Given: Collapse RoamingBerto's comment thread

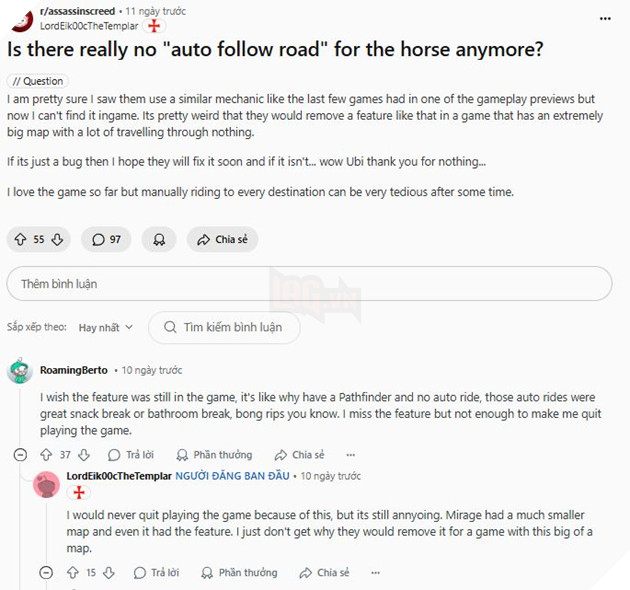Looking at the screenshot, I should click(x=19, y=455).
